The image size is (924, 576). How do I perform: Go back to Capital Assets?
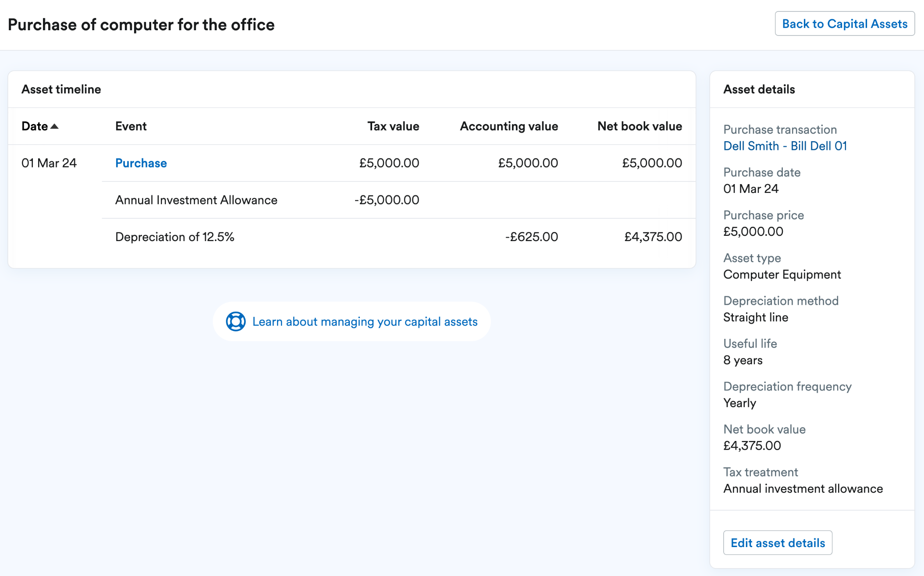click(845, 24)
